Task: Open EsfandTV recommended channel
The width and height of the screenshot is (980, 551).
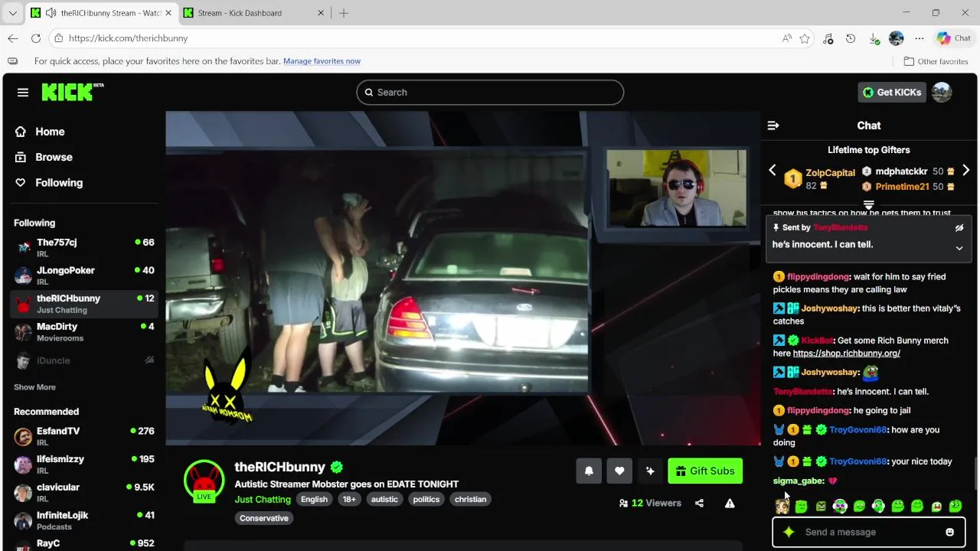Action: [x=84, y=436]
